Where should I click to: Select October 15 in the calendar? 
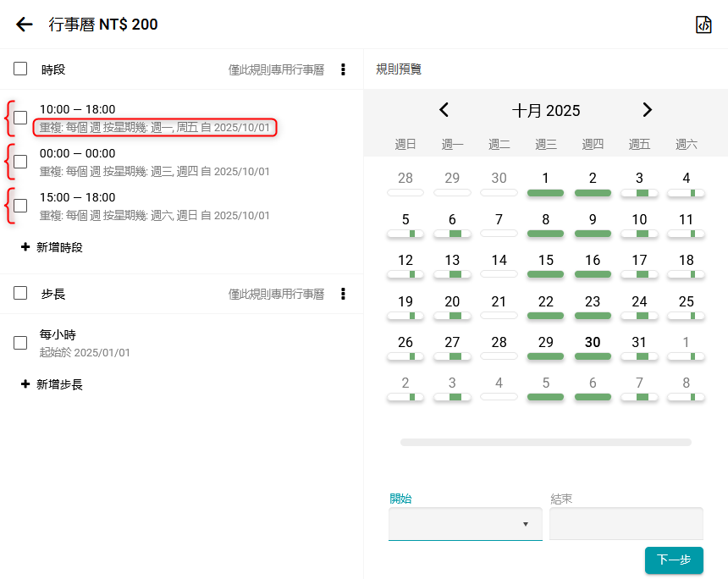pyautogui.click(x=546, y=261)
